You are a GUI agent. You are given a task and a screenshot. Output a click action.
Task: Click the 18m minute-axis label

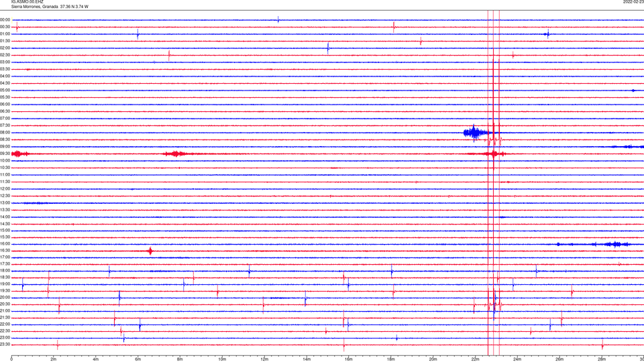click(390, 359)
